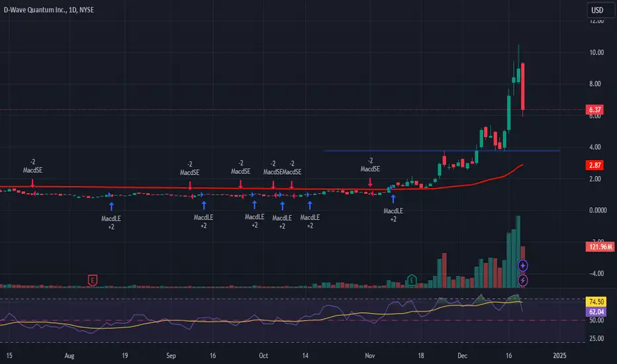Click the green earnings E marker near Nov
The image size is (617, 364).
click(x=412, y=280)
